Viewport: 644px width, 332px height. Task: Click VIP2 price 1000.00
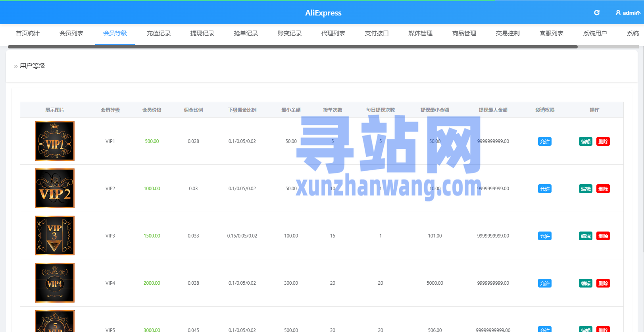[x=152, y=189]
